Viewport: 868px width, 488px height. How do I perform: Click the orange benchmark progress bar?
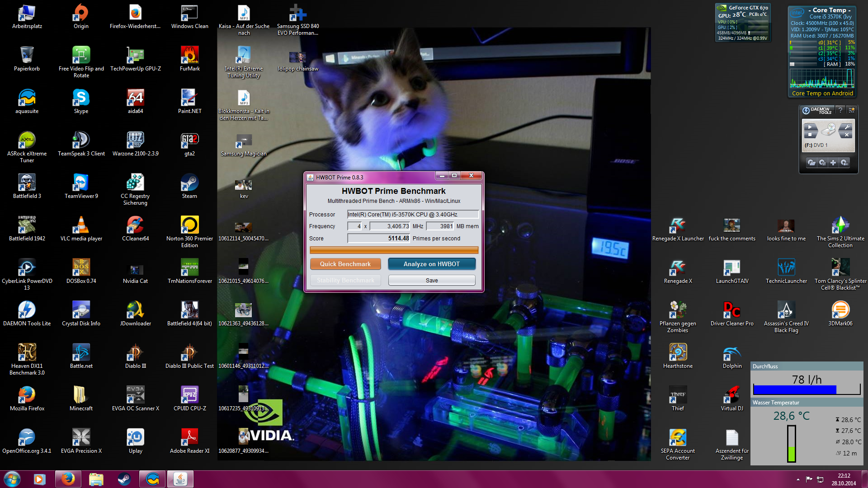point(394,250)
